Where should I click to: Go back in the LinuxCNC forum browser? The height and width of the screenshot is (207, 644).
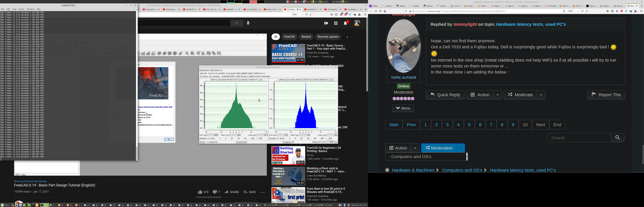tap(371, 11)
